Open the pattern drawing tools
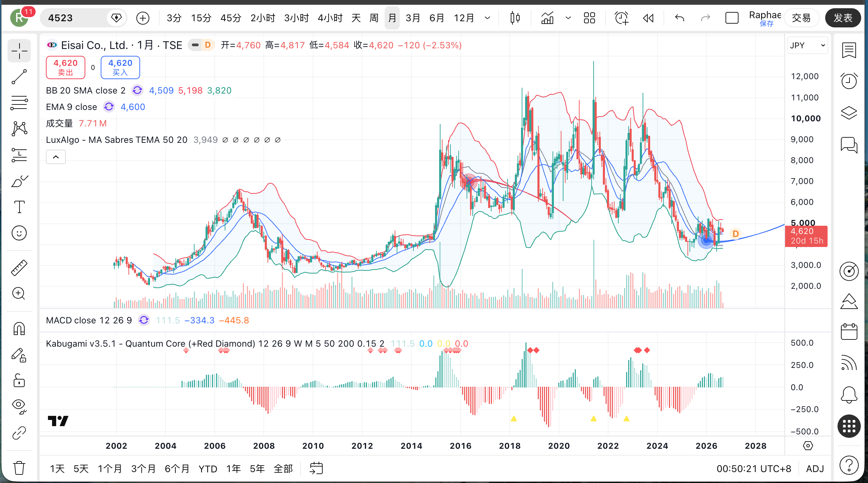 [19, 129]
